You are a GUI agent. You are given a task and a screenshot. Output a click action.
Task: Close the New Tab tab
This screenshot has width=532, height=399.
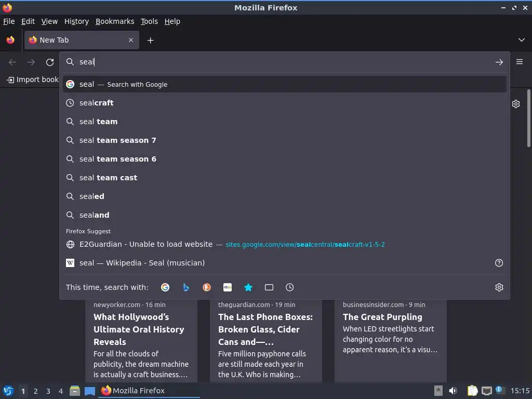tap(131, 40)
